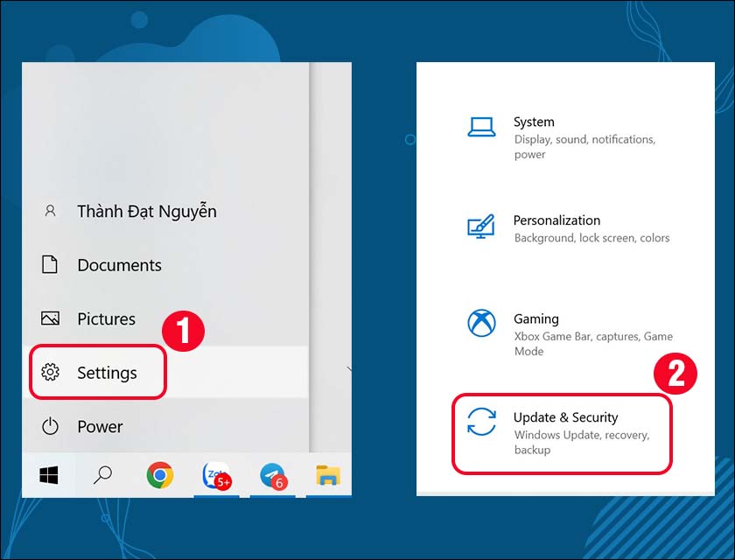Click the Xbox icon for Gaming
735x560 pixels.
[x=481, y=324]
